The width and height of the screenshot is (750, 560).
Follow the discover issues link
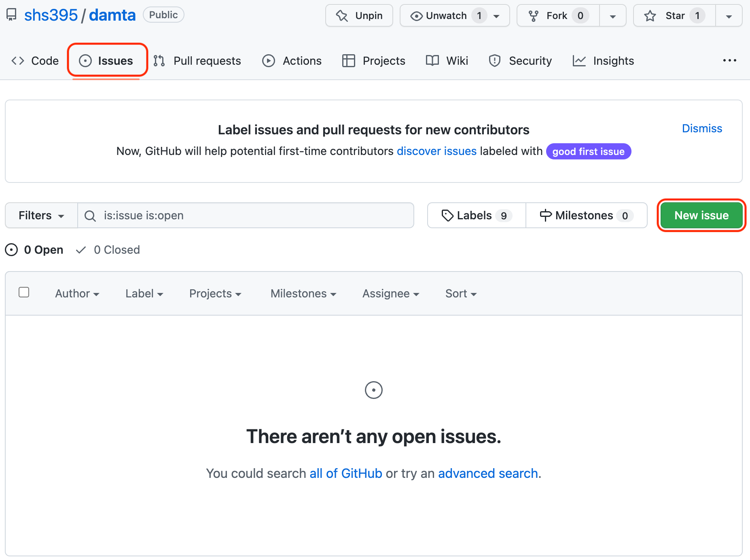tap(436, 151)
